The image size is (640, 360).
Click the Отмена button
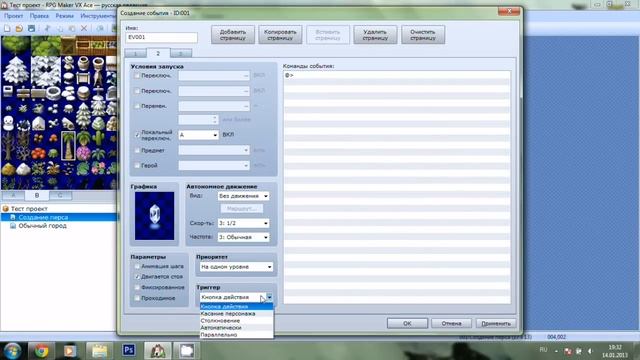click(x=451, y=323)
